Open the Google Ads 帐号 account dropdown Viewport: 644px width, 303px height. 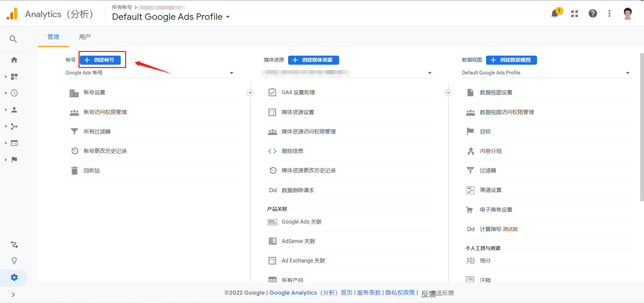[150, 73]
